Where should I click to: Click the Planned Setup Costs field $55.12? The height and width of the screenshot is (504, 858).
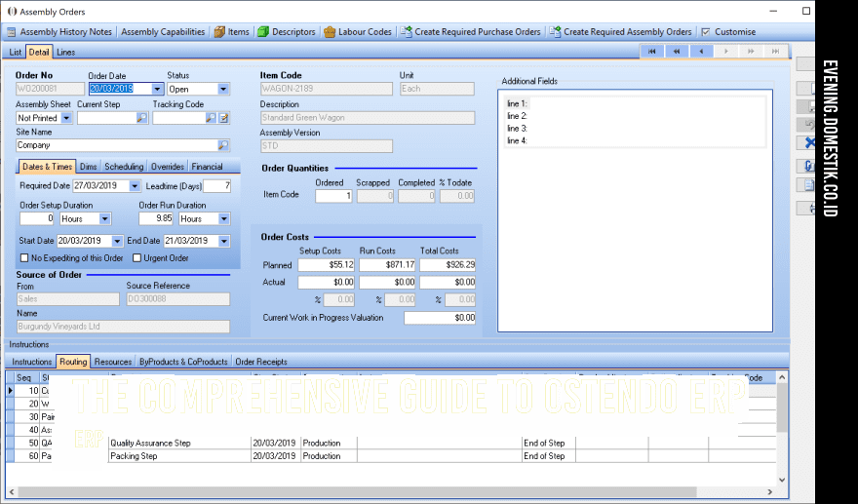(326, 265)
